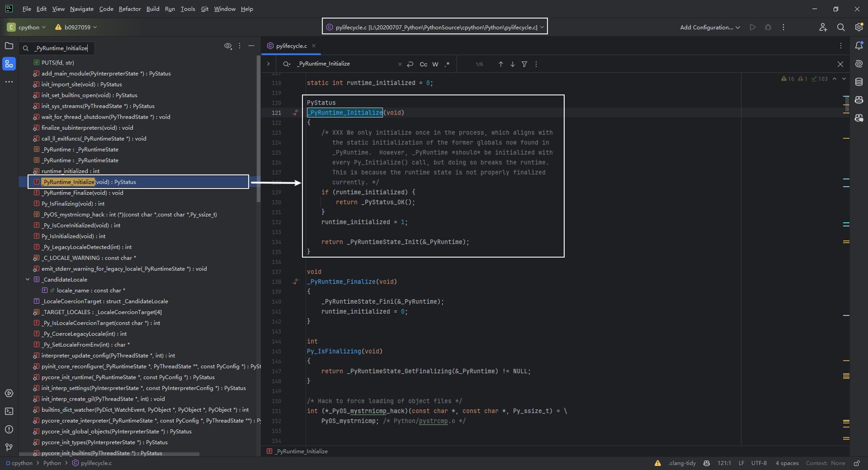The height and width of the screenshot is (470, 868).
Task: Open the Database tool window icon
Action: pyautogui.click(x=858, y=82)
